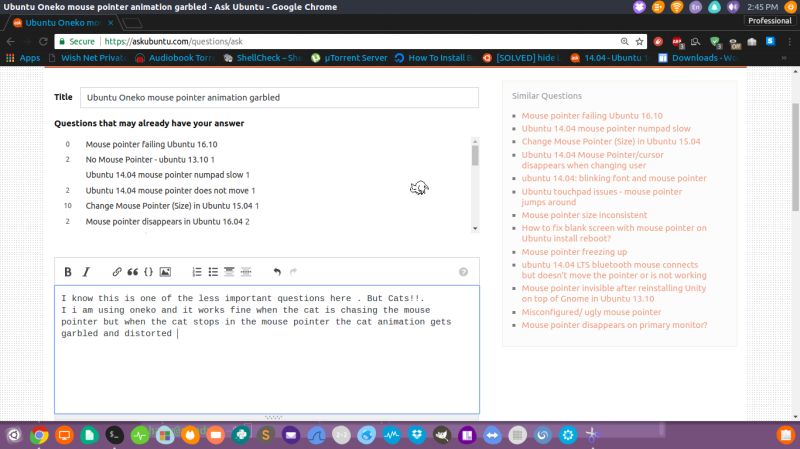The width and height of the screenshot is (800, 449).
Task: Open similar question 'Mouse pointer freezing up'
Action: coord(574,252)
